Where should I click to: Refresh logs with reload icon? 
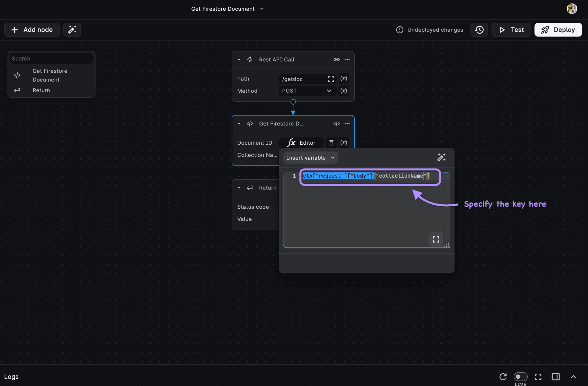coord(503,377)
